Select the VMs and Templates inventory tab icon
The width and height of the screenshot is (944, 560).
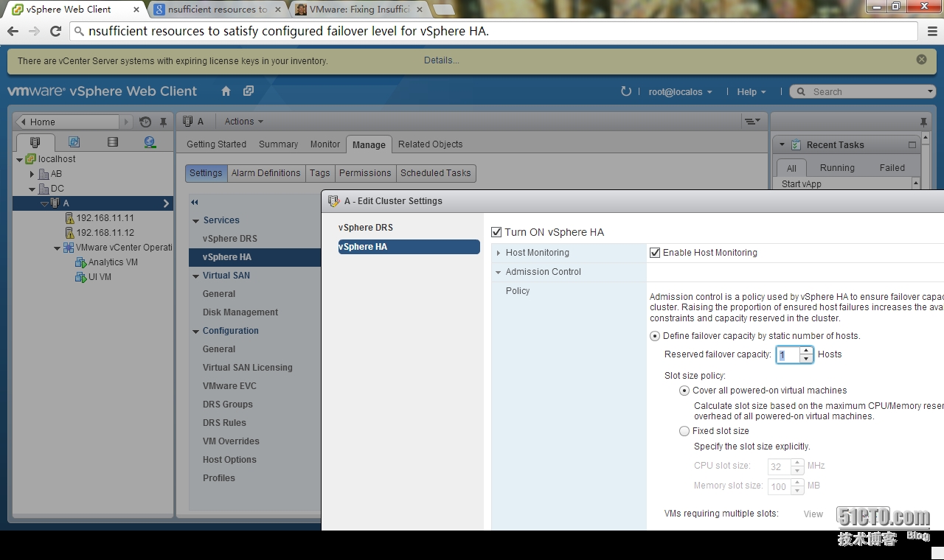tap(74, 142)
